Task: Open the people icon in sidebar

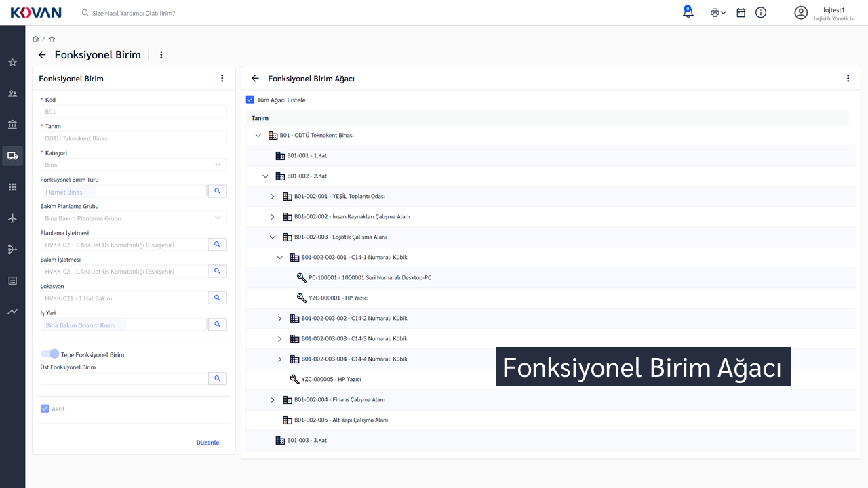Action: (12, 94)
